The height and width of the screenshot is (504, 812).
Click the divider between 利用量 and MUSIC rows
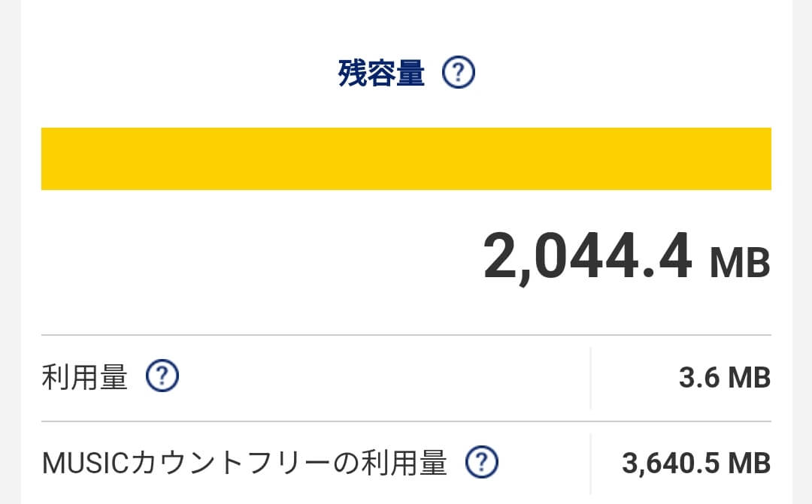point(406,421)
